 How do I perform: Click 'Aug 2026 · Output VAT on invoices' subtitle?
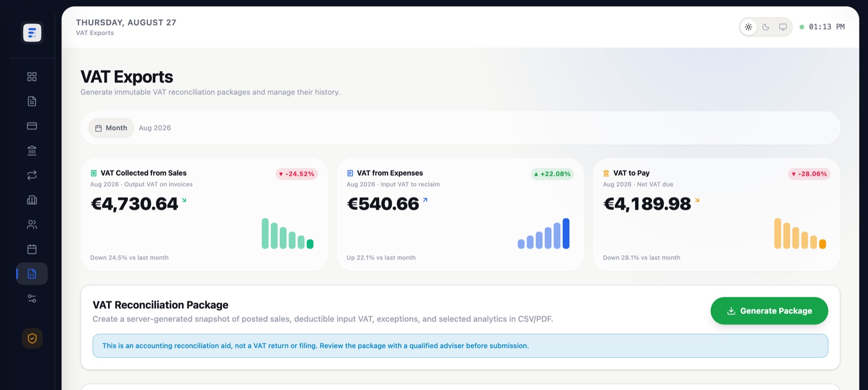click(x=141, y=185)
